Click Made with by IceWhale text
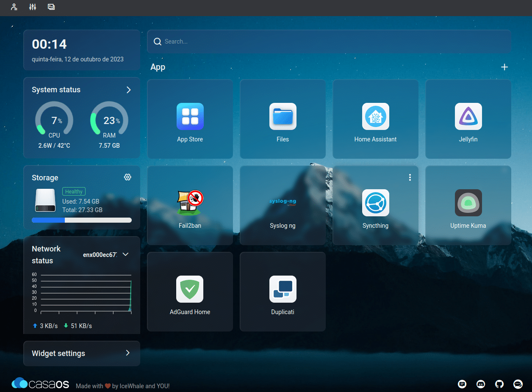The height and width of the screenshot is (392, 532). coord(123,386)
